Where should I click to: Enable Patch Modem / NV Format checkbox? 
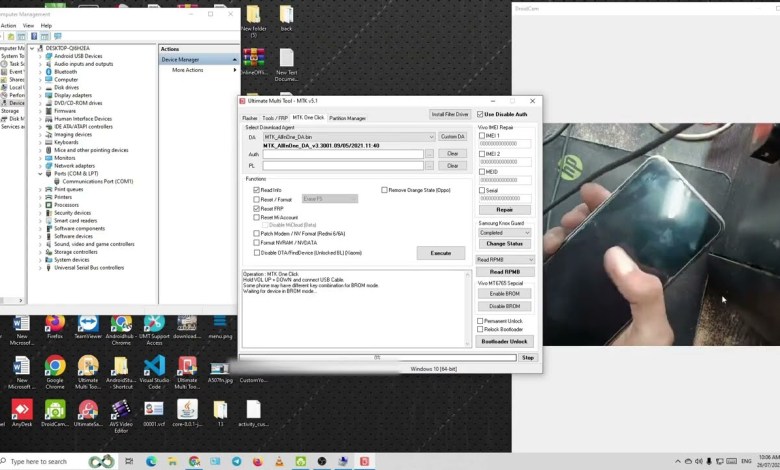(257, 233)
